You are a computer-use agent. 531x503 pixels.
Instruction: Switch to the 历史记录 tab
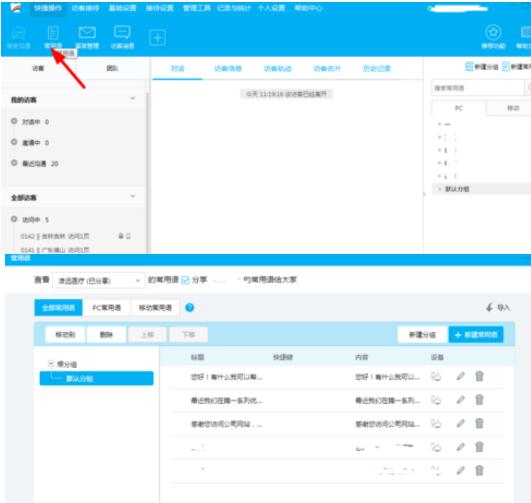coord(377,68)
